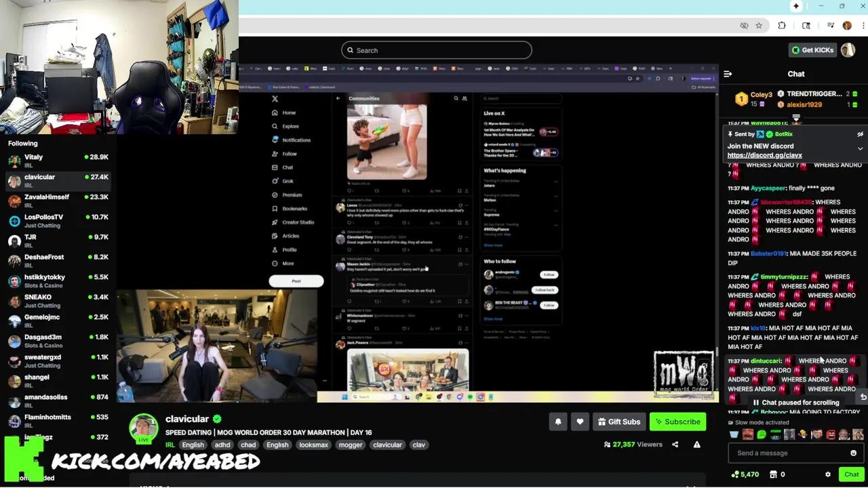The height and width of the screenshot is (488, 868).
Task: Select the green KEKW-style quick emote
Action: pos(762,435)
